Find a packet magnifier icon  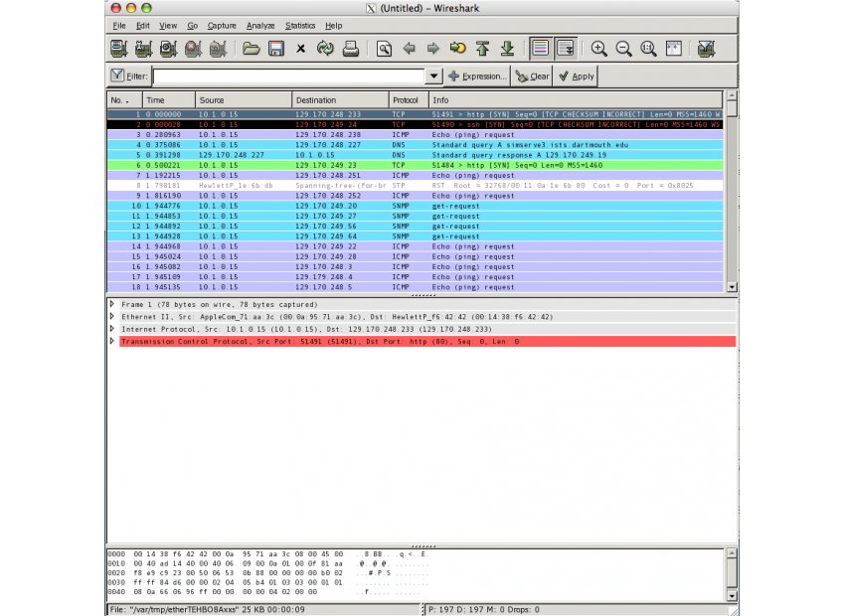click(384, 49)
